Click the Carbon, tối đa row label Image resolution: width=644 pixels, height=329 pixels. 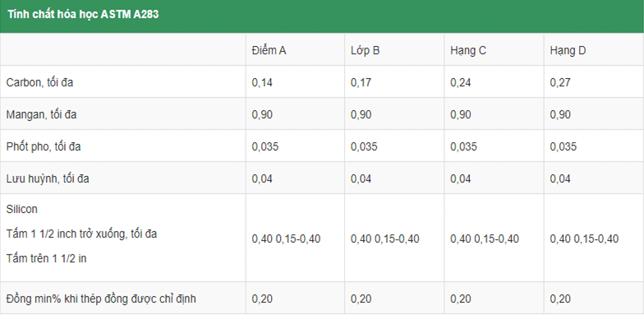point(39,82)
